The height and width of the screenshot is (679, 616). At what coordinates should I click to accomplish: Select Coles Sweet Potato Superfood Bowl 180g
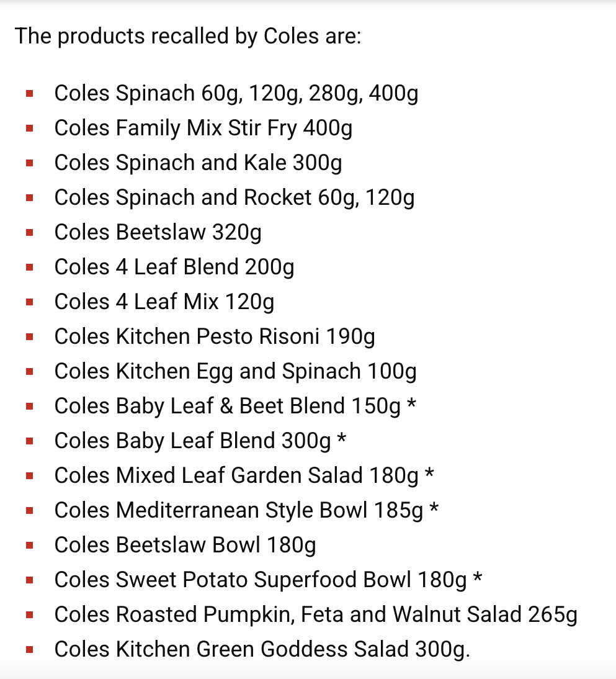pyautogui.click(x=261, y=580)
